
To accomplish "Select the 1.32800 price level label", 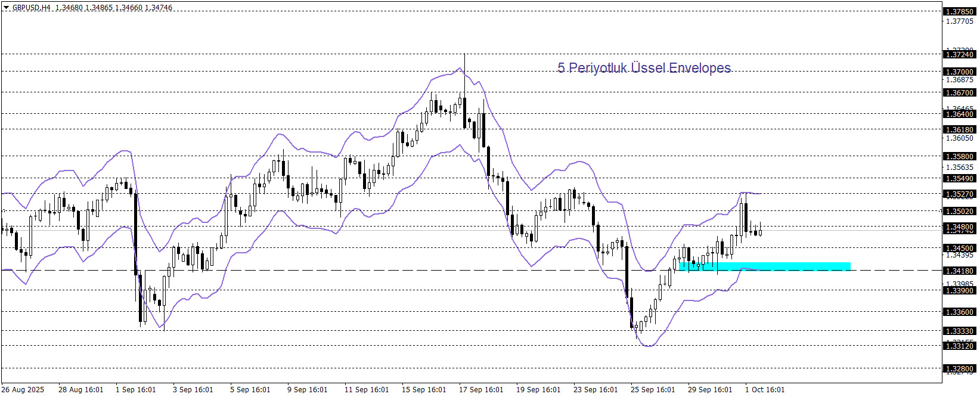I will coord(959,369).
